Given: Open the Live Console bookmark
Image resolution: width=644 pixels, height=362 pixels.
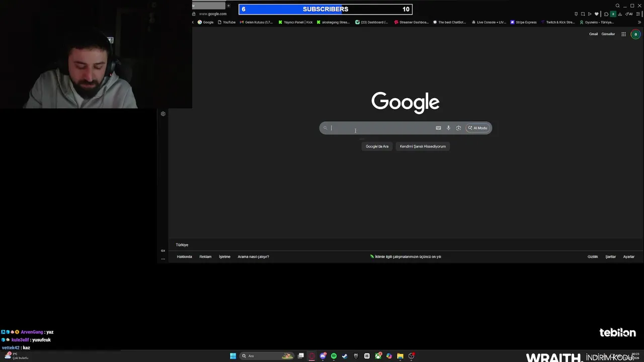Looking at the screenshot, I should point(489,22).
